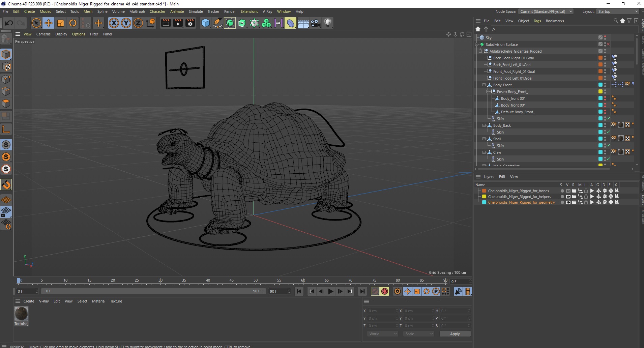
Task: Click the Record Active Objects button
Action: (x=375, y=291)
